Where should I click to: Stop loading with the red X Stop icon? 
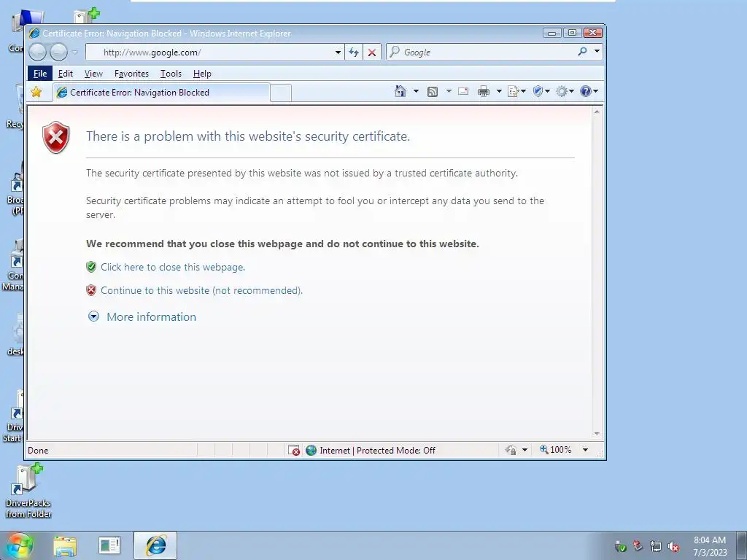372,52
